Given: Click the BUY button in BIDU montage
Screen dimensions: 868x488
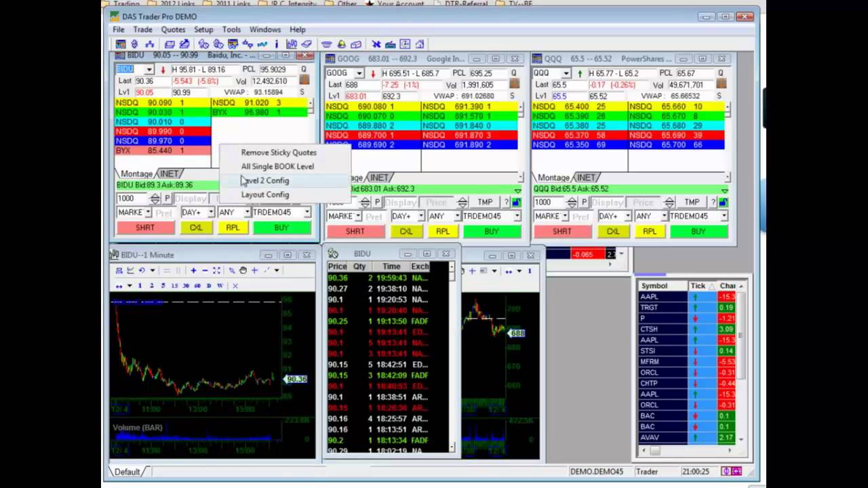Looking at the screenshot, I should (281, 228).
